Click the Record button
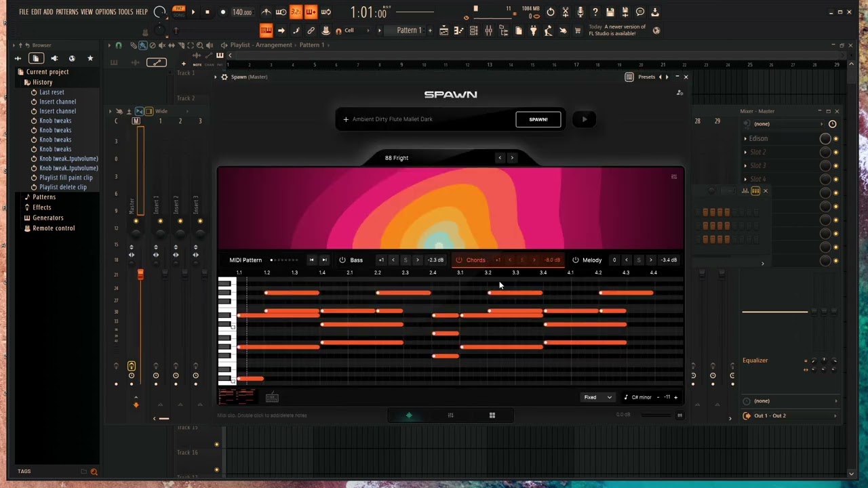The height and width of the screenshot is (488, 868). 222,12
